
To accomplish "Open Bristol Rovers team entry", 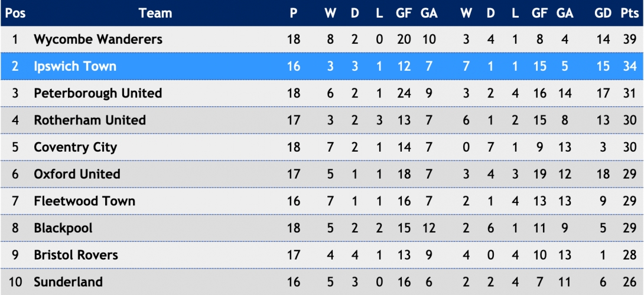I will click(76, 255).
